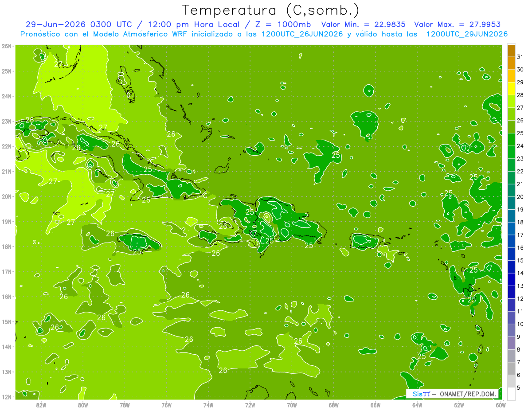Image resolution: width=532 pixels, height=411 pixels.
Task: Click the 'Z = 1000mb' level text
Action: (283, 24)
